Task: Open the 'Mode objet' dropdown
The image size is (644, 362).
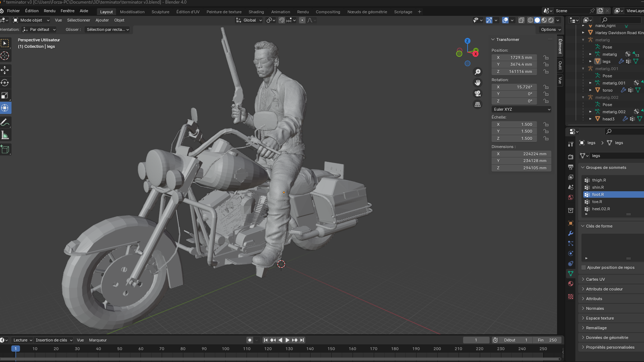Action: [31, 20]
